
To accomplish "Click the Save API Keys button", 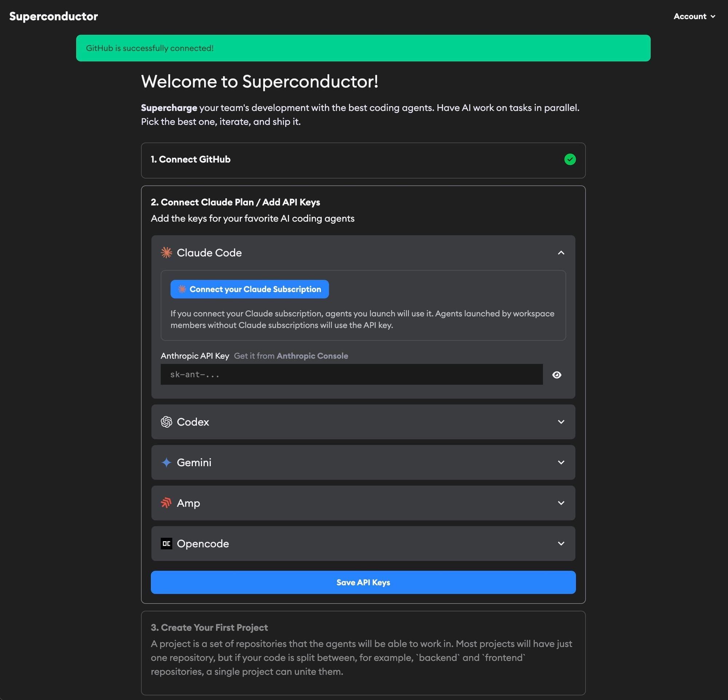I will (x=363, y=582).
